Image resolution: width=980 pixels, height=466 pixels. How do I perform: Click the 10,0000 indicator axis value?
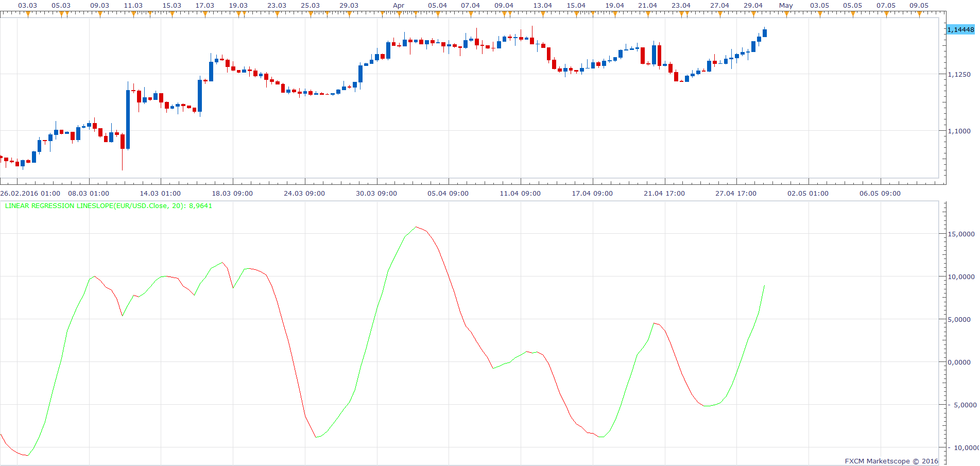pyautogui.click(x=961, y=277)
